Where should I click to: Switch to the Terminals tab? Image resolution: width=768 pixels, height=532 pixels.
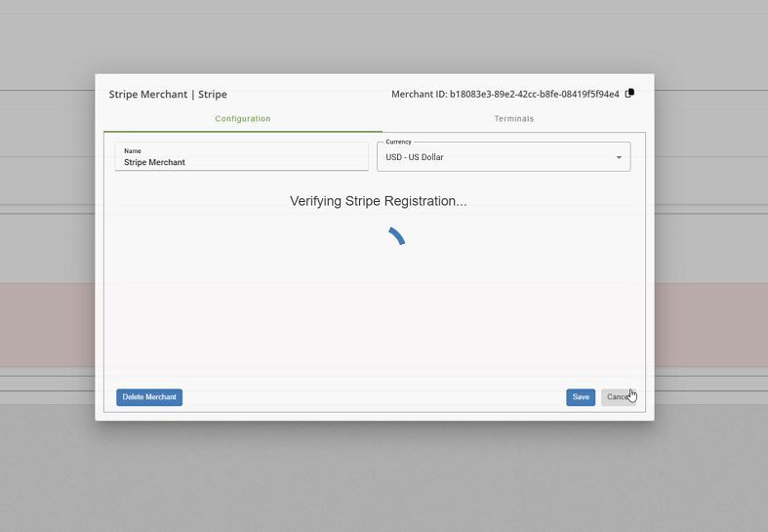pos(513,119)
